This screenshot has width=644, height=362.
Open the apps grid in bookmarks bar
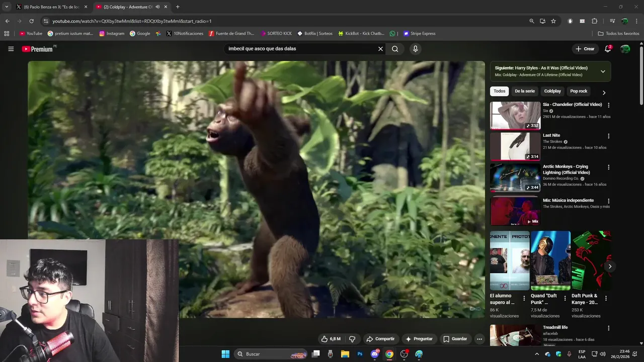(7, 34)
